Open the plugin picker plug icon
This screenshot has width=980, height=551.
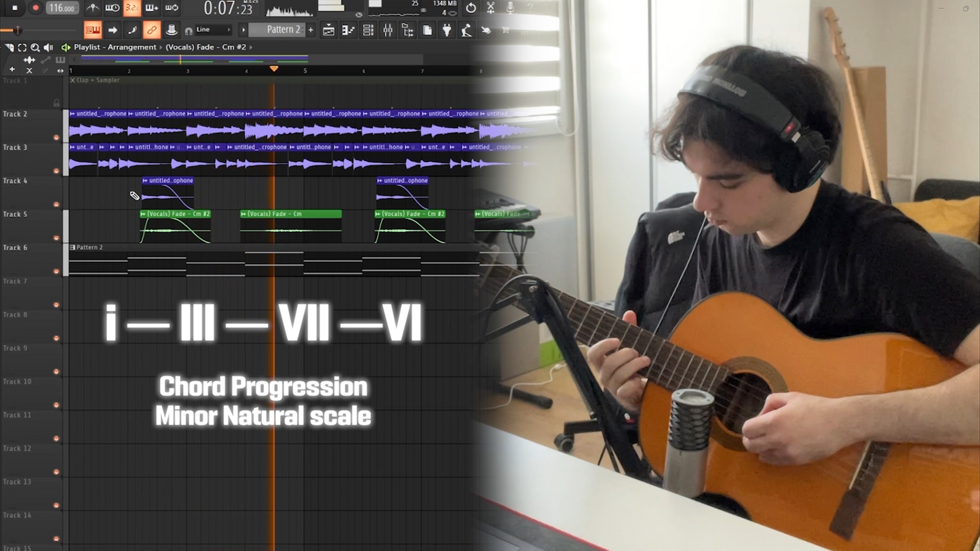pyautogui.click(x=447, y=30)
